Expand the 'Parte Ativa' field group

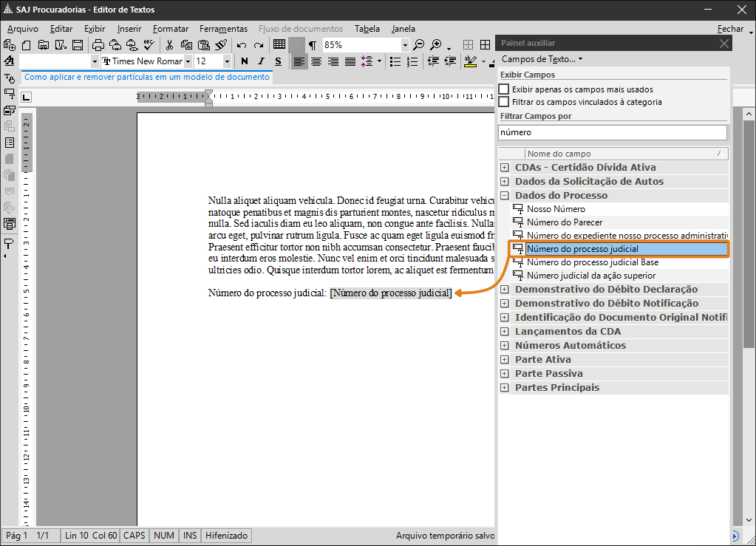point(505,360)
